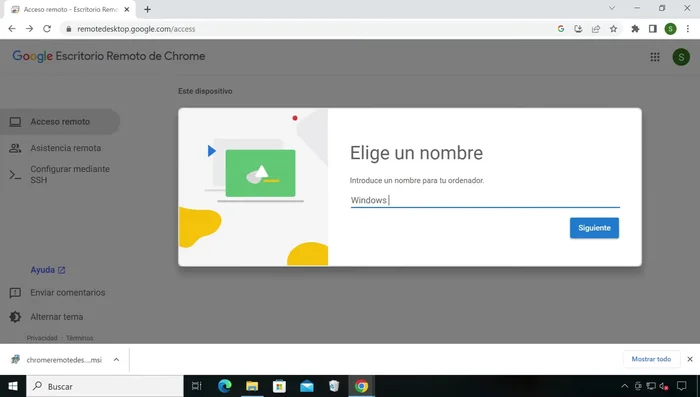The height and width of the screenshot is (397, 700).
Task: Open the notification center
Action: [x=681, y=386]
